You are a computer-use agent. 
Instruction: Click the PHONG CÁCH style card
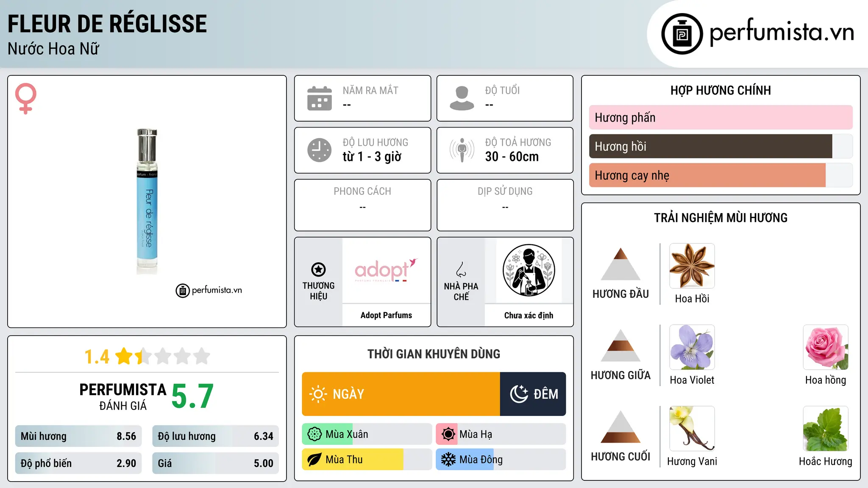pyautogui.click(x=362, y=205)
